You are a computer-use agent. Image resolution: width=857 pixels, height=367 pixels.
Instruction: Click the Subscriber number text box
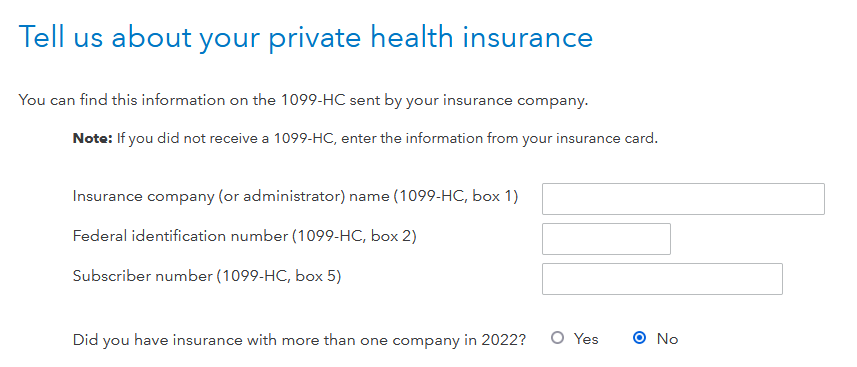point(662,279)
